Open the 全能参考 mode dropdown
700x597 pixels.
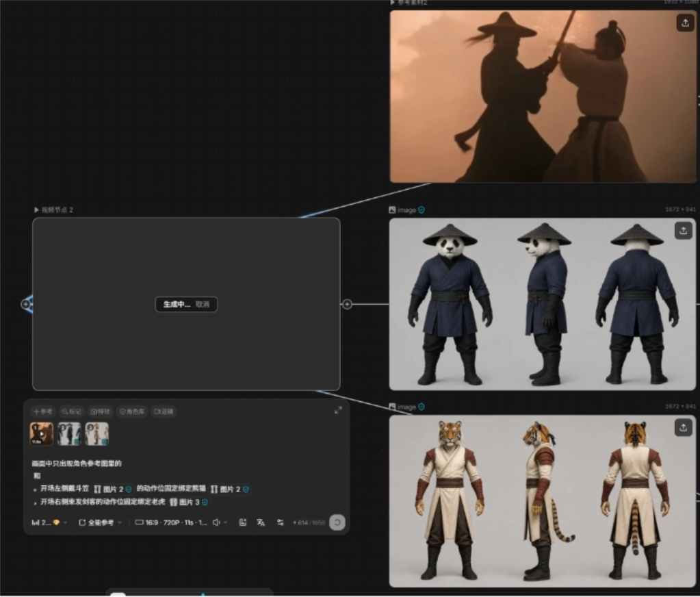click(101, 522)
